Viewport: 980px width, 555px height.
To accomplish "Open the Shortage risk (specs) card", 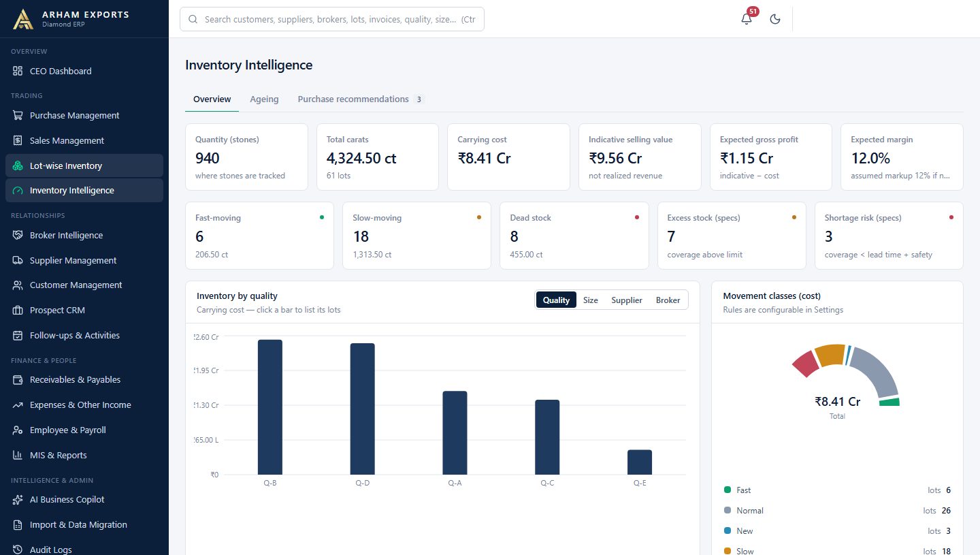I will click(889, 236).
